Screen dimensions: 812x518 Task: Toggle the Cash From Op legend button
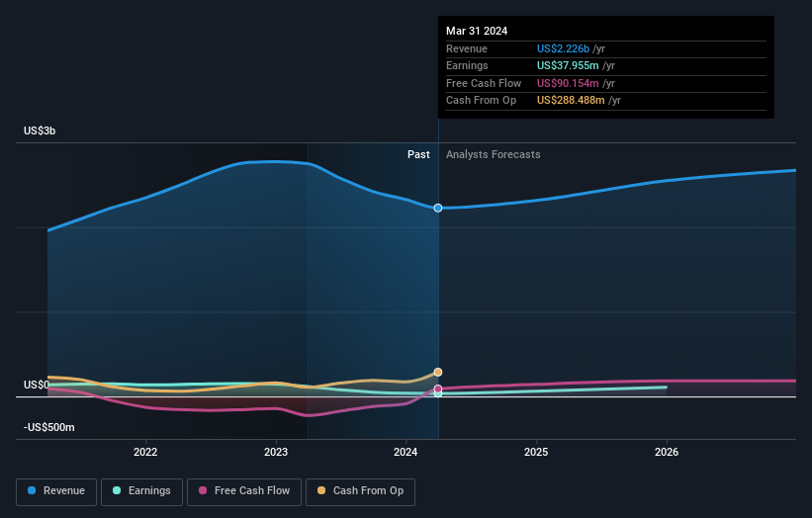tap(360, 491)
